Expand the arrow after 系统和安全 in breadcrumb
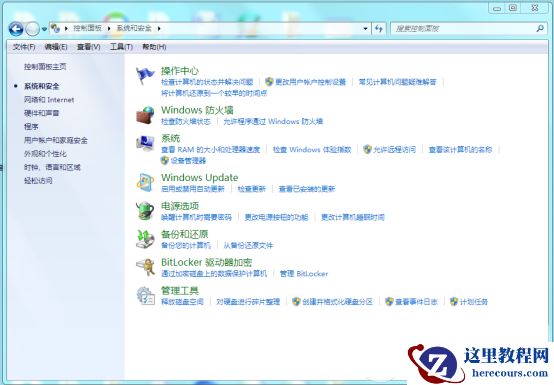554x385 pixels. pos(159,28)
